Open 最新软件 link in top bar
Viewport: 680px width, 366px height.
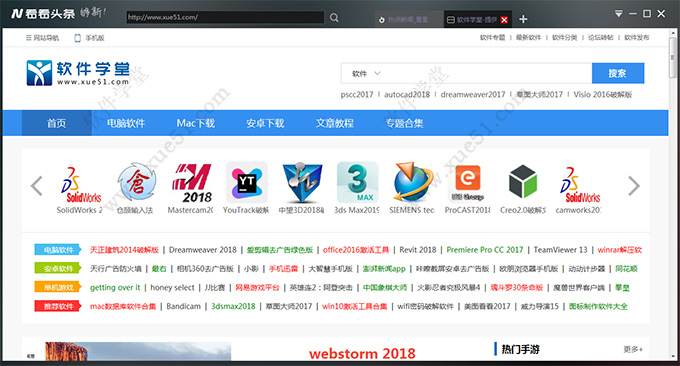[528, 38]
